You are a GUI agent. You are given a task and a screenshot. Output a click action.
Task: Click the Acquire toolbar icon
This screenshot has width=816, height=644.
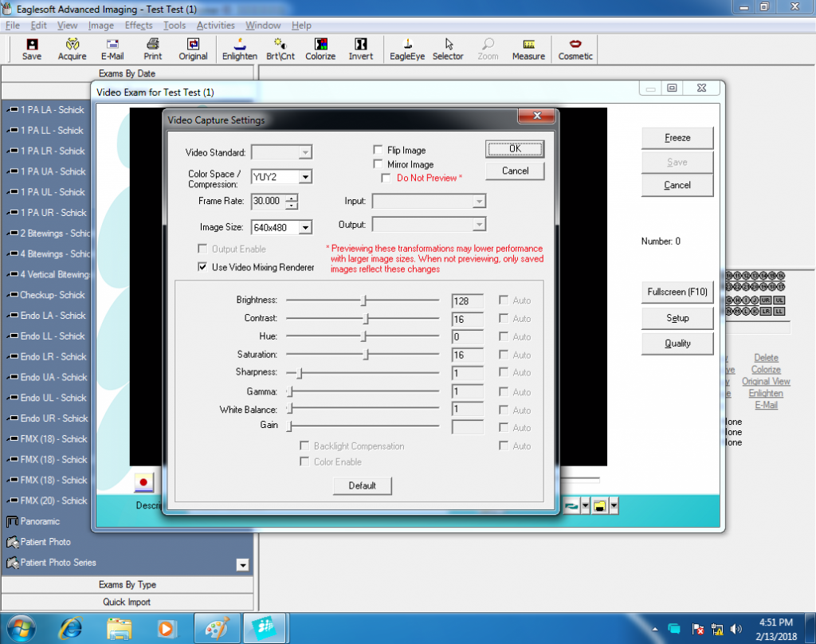[x=72, y=49]
